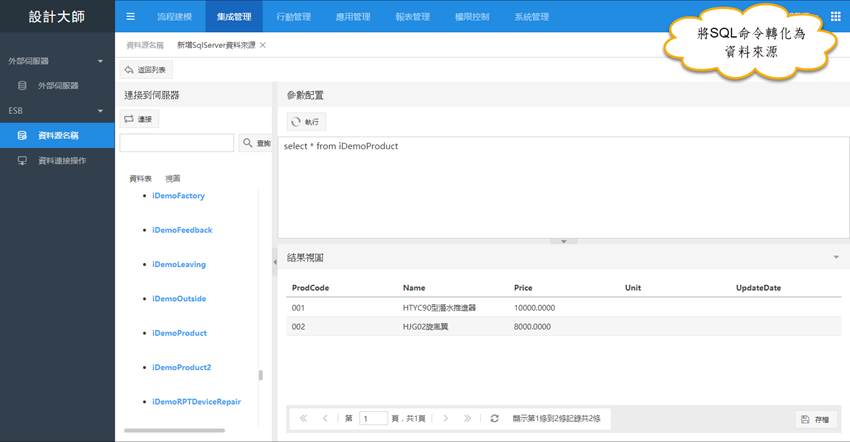Open the 行動管理 menu
Screen dimensions: 850x442
(293, 16)
